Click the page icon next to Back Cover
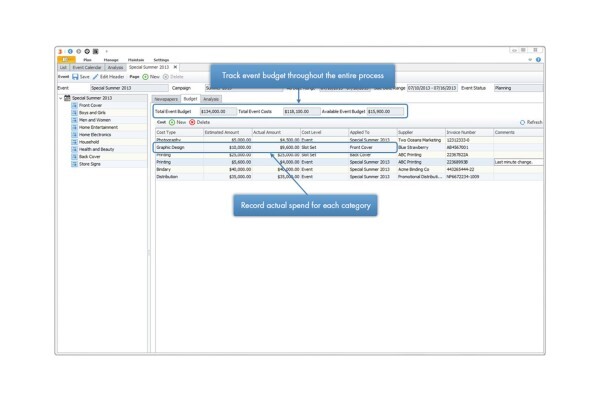The width and height of the screenshot is (600, 400). [75, 157]
